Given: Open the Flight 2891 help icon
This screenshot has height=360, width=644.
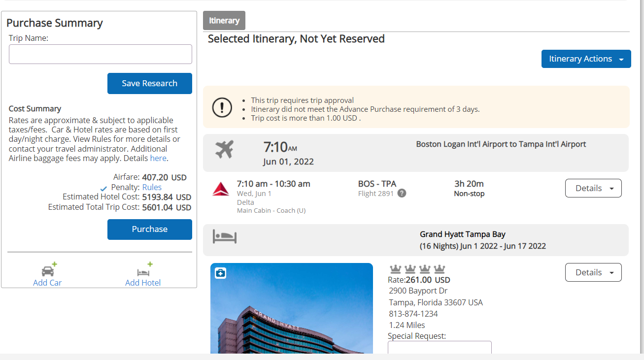Looking at the screenshot, I should [402, 194].
